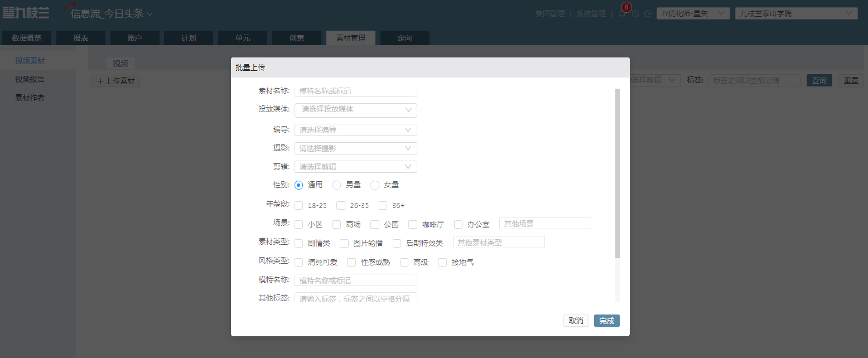Open the JY优化师-星矢 user dropdown
Image resolution: width=868 pixels, height=358 pixels.
[693, 13]
